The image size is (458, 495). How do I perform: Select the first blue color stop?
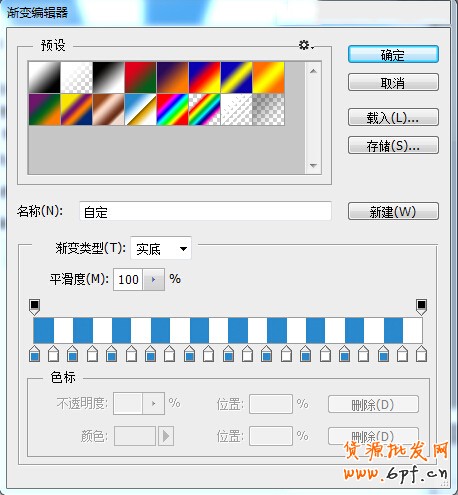point(35,354)
